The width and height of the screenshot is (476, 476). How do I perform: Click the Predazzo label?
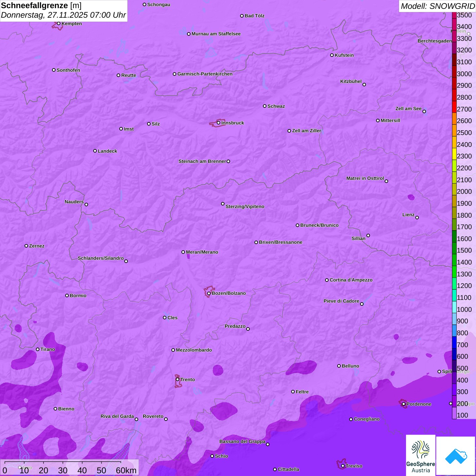pos(235,326)
